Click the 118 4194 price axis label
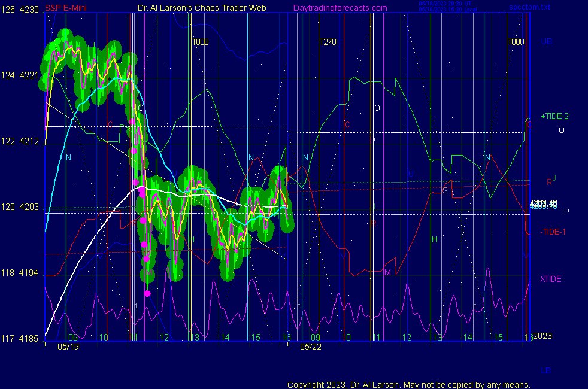Image resolution: width=588 pixels, height=389 pixels. (20, 272)
